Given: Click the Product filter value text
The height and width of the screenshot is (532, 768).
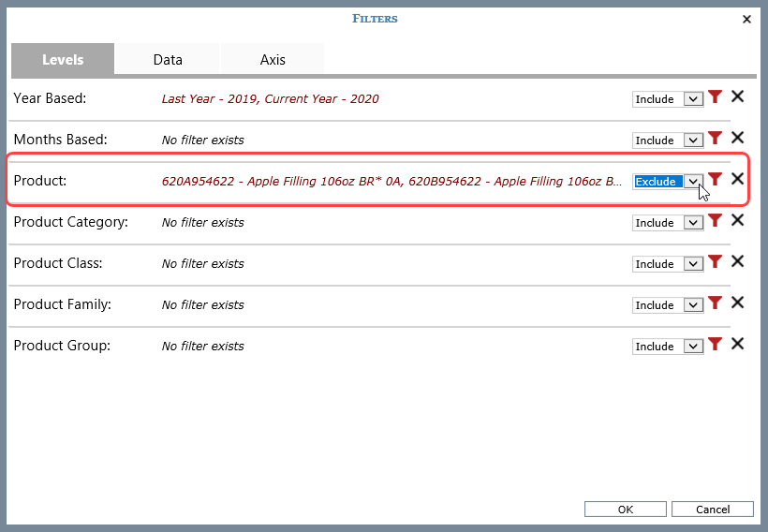Looking at the screenshot, I should (x=391, y=181).
